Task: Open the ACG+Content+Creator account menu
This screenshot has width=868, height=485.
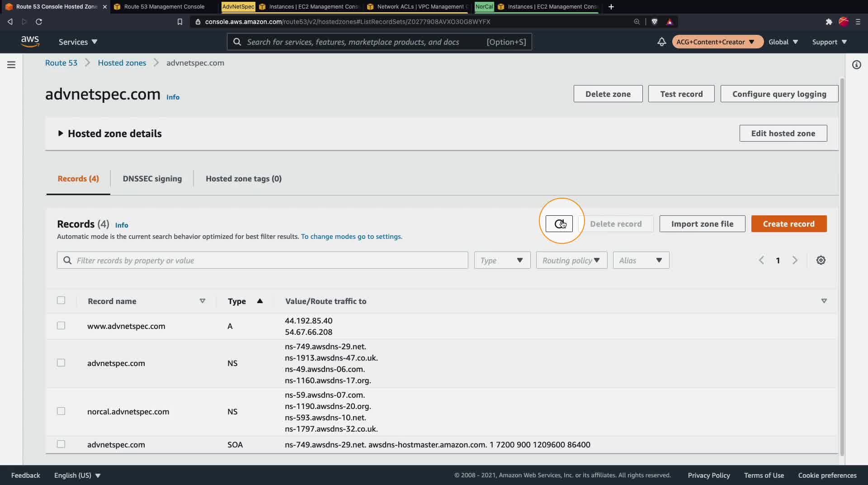Action: point(717,42)
